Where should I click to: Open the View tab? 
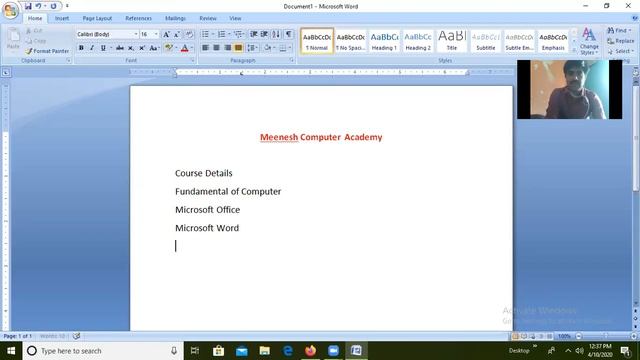(235, 18)
